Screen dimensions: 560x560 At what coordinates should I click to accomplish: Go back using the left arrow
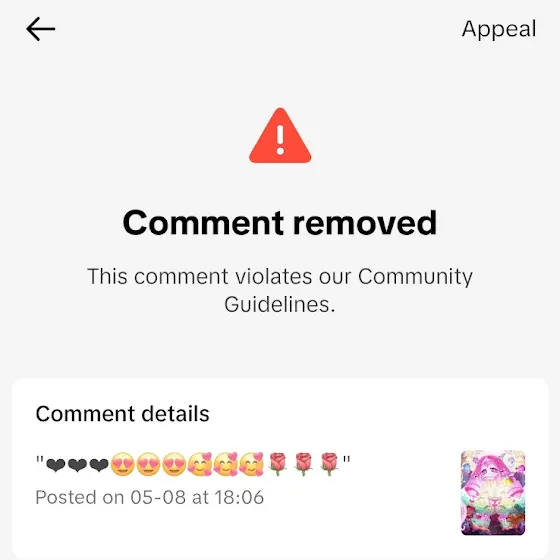pyautogui.click(x=41, y=29)
